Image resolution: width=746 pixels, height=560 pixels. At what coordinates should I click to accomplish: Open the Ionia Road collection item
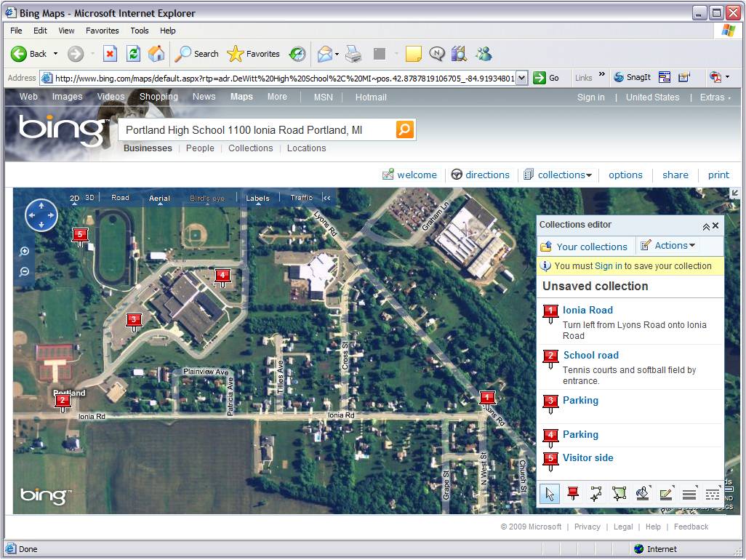tap(587, 311)
